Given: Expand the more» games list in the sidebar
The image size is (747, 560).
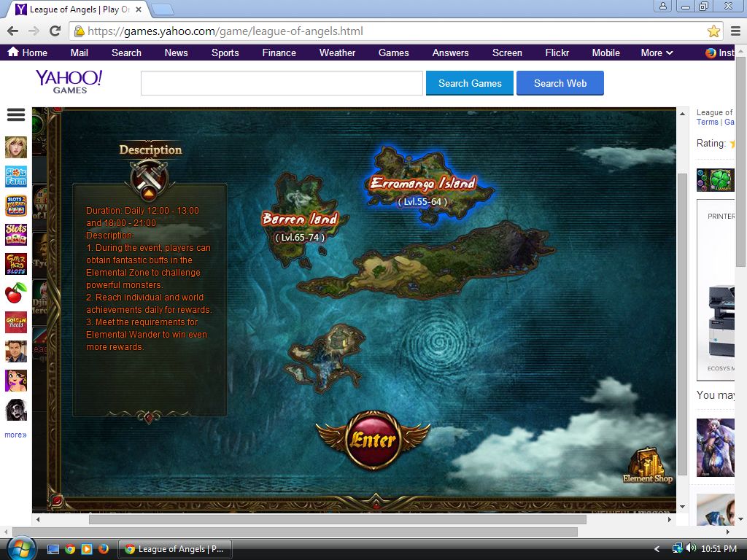Looking at the screenshot, I should pyautogui.click(x=15, y=435).
